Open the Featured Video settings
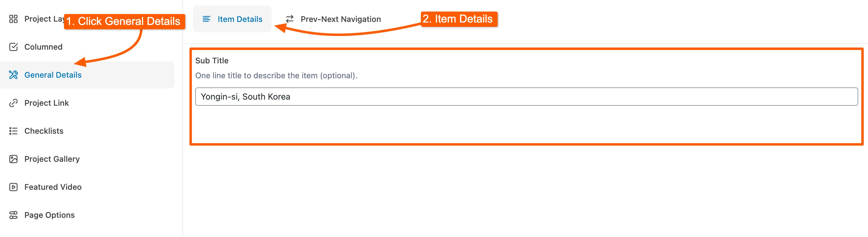 click(x=53, y=187)
